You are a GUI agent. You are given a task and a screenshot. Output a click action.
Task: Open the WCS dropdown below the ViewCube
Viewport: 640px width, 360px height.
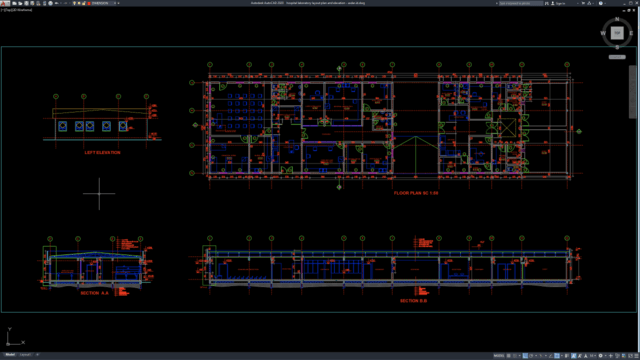[617, 57]
